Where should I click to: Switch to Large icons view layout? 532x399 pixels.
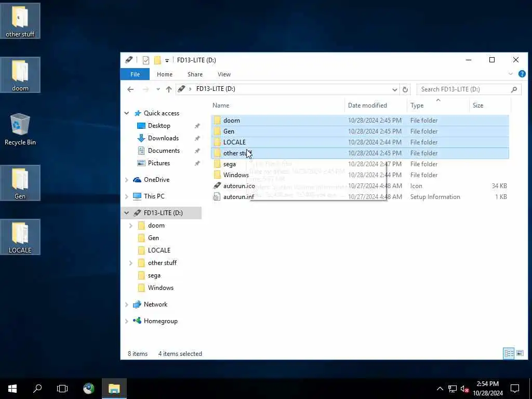[x=520, y=353]
